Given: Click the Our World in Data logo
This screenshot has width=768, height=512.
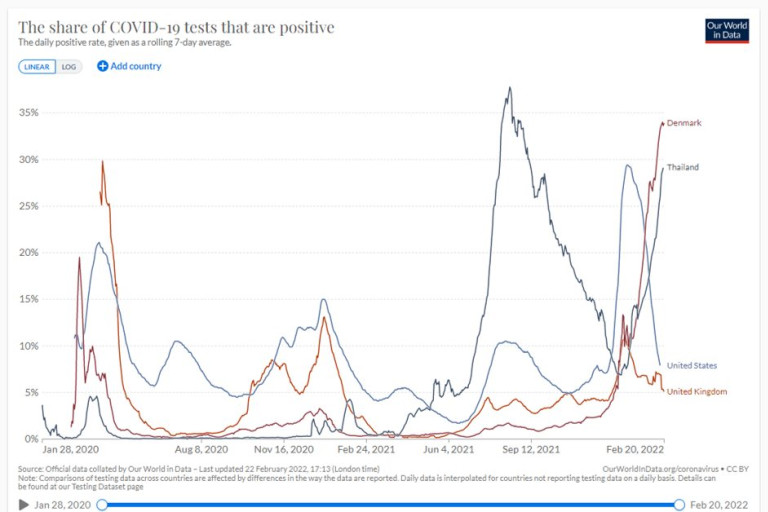Looking at the screenshot, I should click(727, 30).
